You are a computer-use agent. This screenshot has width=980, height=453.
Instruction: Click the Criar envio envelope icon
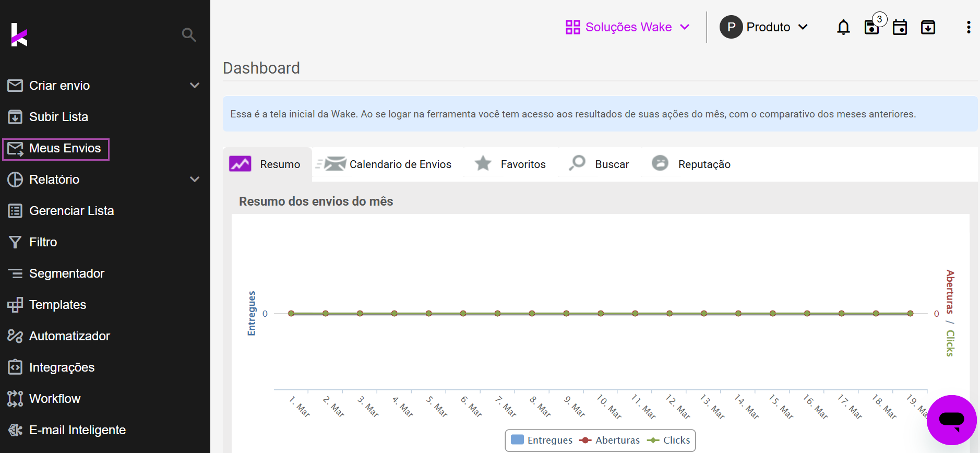pos(15,85)
